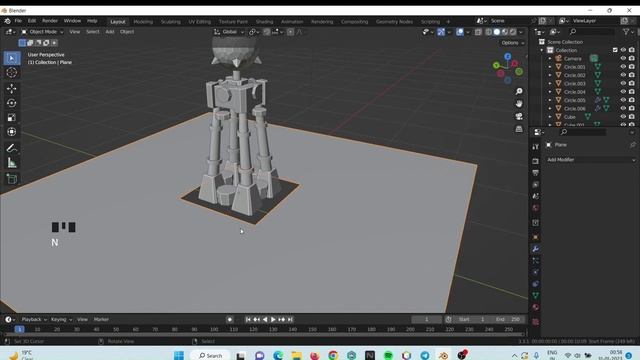Image resolution: width=640 pixels, height=360 pixels.
Task: Toggle auto keying record button
Action: 230,320
